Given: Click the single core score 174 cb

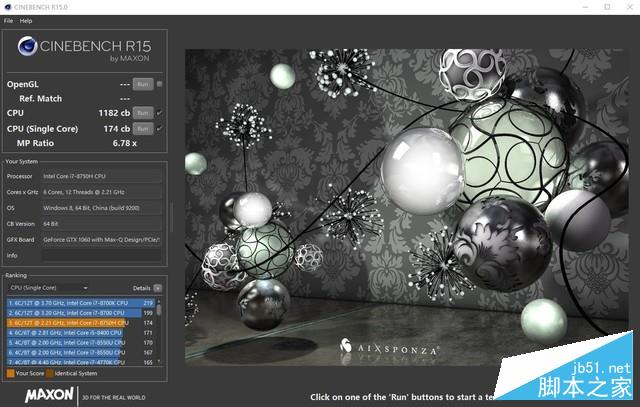Looking at the screenshot, I should pos(117,129).
